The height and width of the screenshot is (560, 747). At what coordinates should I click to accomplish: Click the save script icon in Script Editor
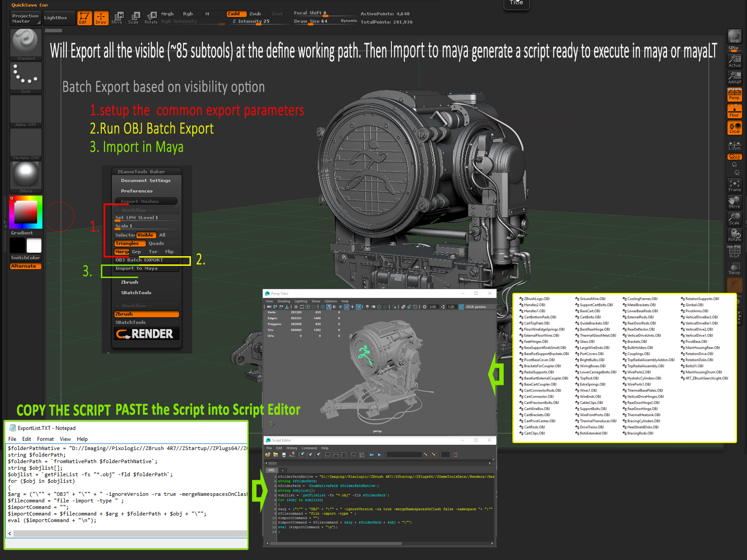click(284, 455)
